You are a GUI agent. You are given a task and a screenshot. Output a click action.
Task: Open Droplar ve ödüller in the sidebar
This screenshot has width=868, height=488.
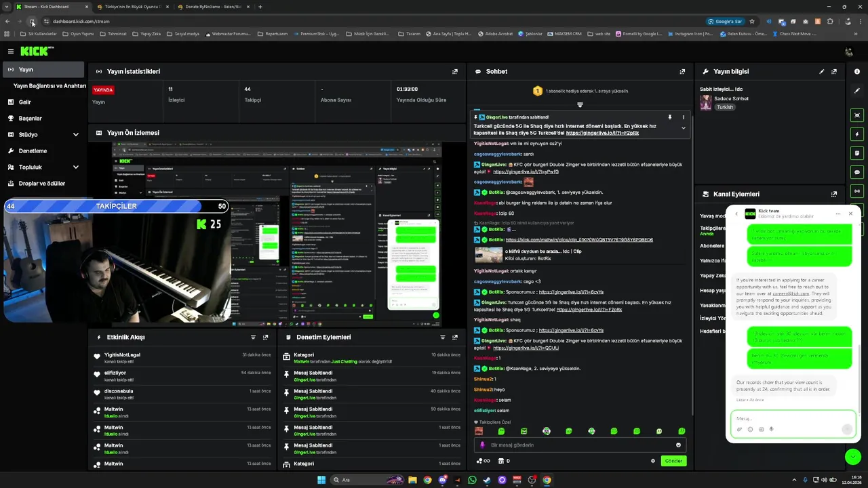click(x=43, y=184)
